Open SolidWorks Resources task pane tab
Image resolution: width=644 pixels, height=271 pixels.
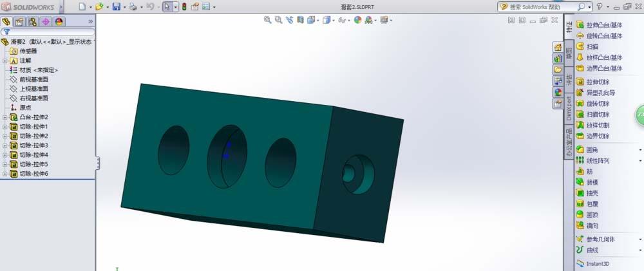[558, 47]
